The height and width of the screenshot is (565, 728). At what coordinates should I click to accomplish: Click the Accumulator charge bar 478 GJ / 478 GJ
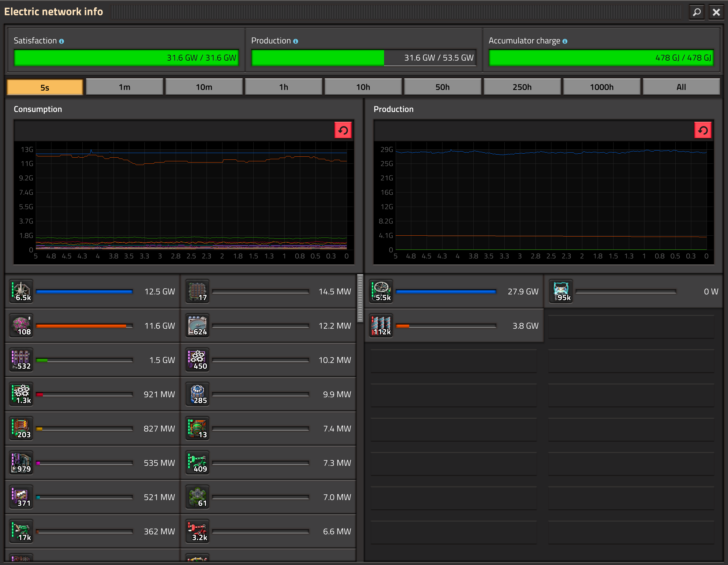(601, 58)
